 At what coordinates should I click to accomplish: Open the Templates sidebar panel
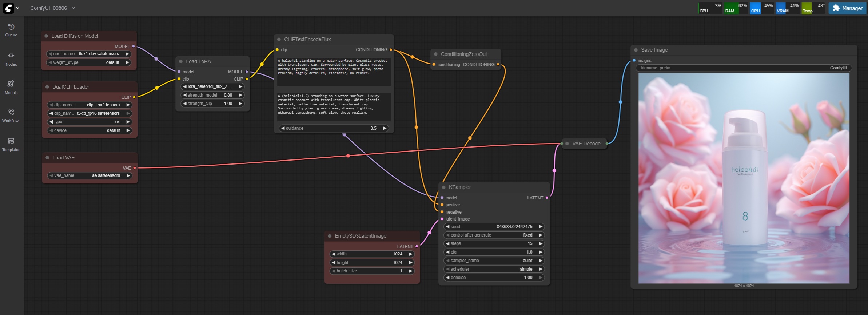tap(11, 145)
